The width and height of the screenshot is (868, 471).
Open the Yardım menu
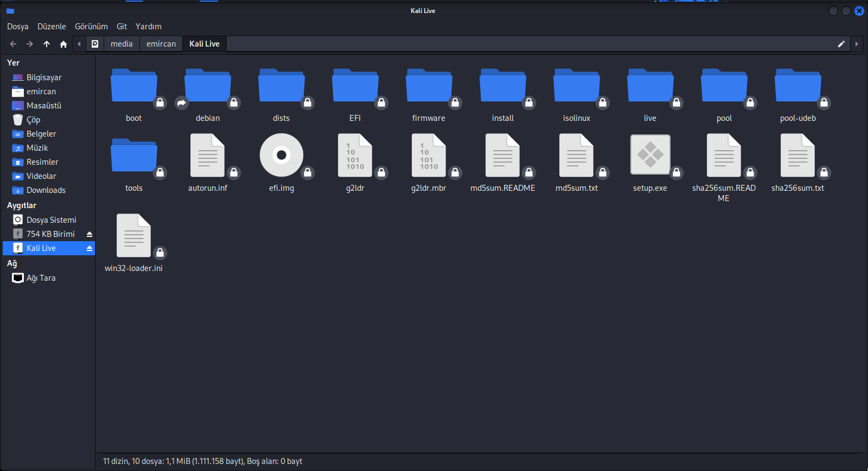coord(149,27)
